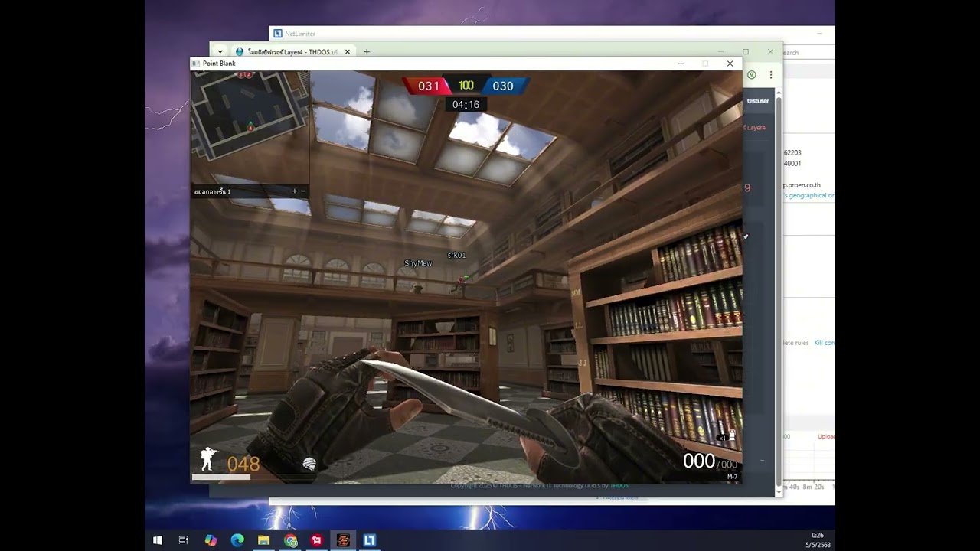The height and width of the screenshot is (551, 980).
Task: Zoom out the minimap with minus button
Action: (303, 191)
